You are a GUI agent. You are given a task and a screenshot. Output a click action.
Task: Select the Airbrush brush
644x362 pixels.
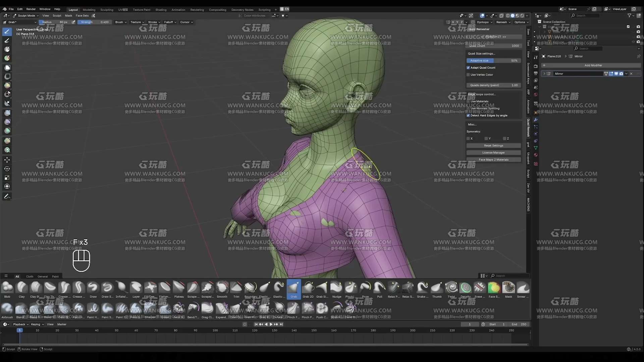[x=7, y=310]
